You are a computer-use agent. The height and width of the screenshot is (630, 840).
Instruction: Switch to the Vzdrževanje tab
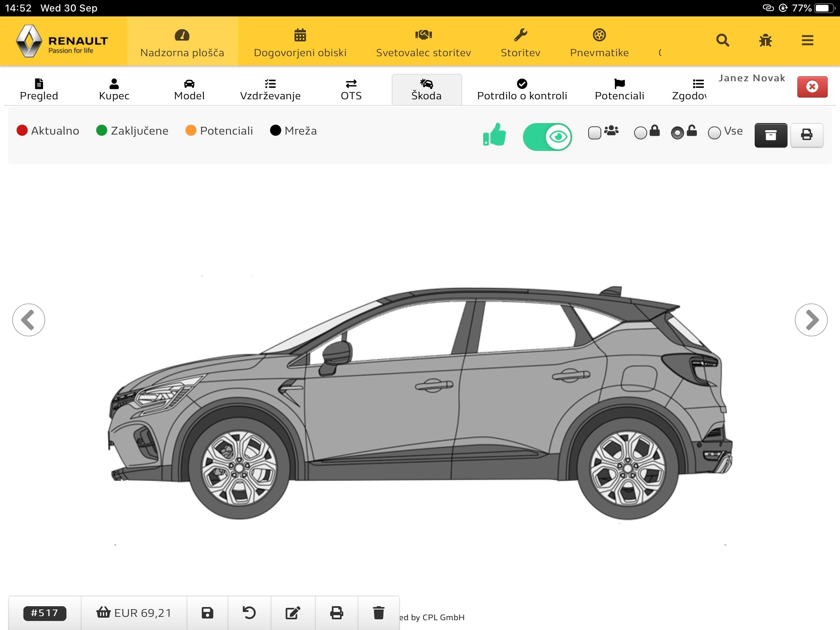[270, 89]
